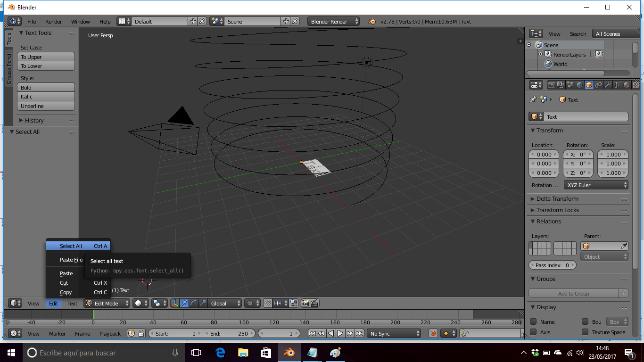Image resolution: width=644 pixels, height=362 pixels.
Task: Click the Location X 0.000 field
Action: 544,154
